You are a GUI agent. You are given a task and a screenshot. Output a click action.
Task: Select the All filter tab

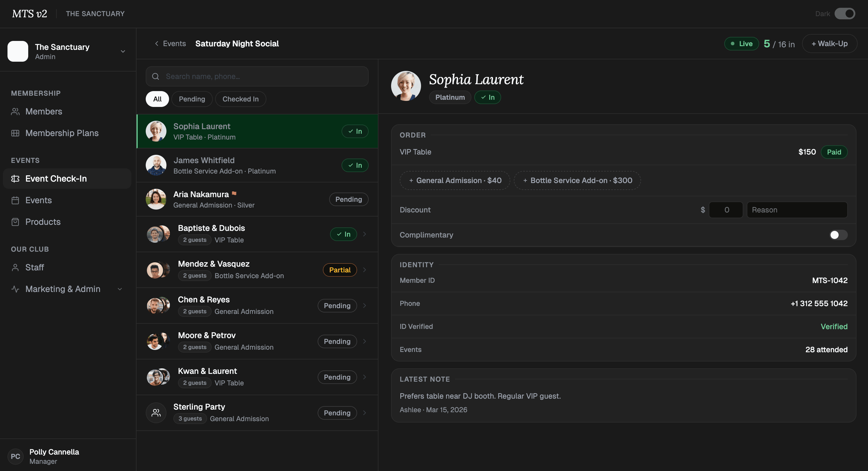[157, 99]
